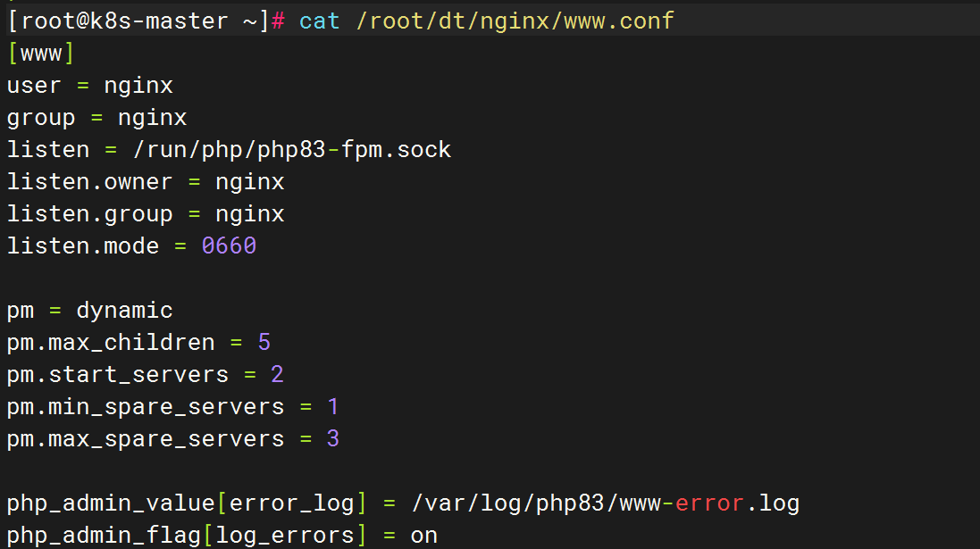Click the command word "cat"
This screenshot has width=980, height=549.
[320, 21]
